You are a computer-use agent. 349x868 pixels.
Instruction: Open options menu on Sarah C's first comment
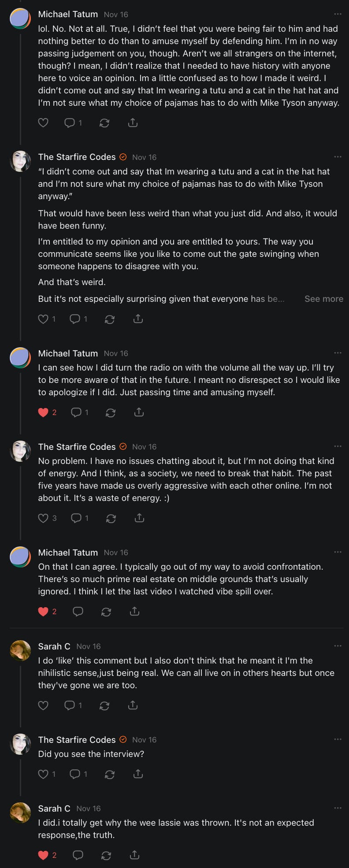(x=338, y=646)
